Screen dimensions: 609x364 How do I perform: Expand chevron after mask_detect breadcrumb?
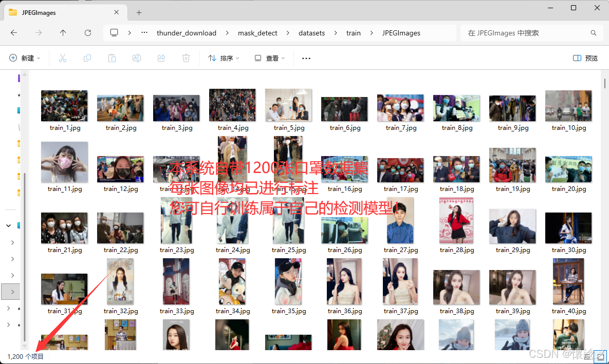point(288,33)
